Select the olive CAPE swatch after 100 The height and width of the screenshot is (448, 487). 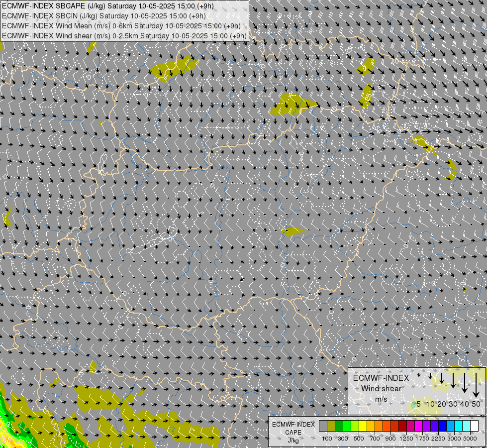(x=331, y=426)
